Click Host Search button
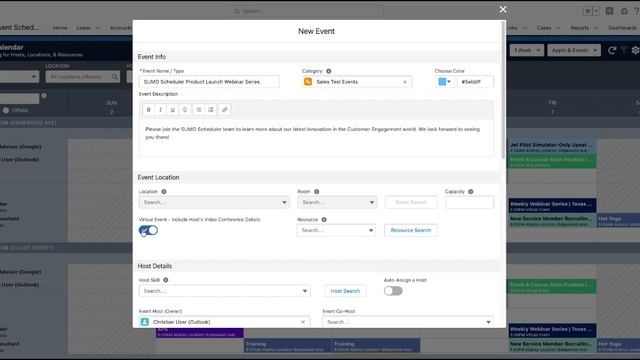The image size is (640, 360). click(345, 291)
